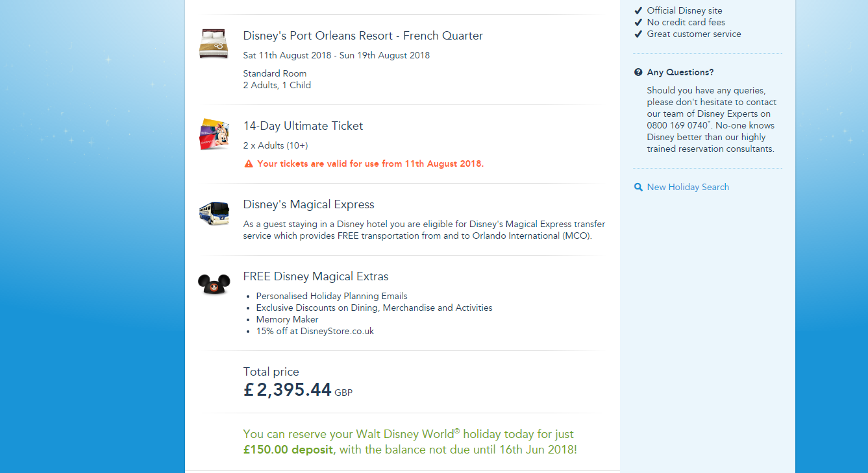Click the Disney tickets icon

coord(214,134)
